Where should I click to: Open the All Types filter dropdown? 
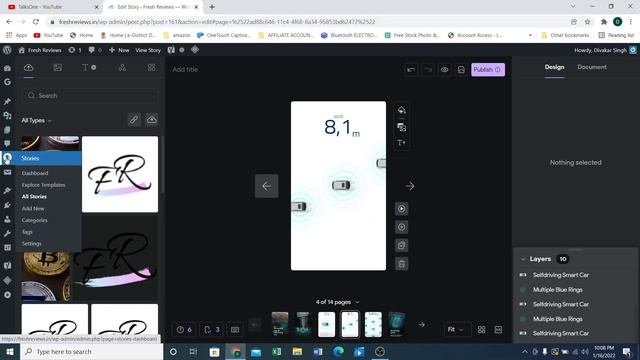[36, 120]
